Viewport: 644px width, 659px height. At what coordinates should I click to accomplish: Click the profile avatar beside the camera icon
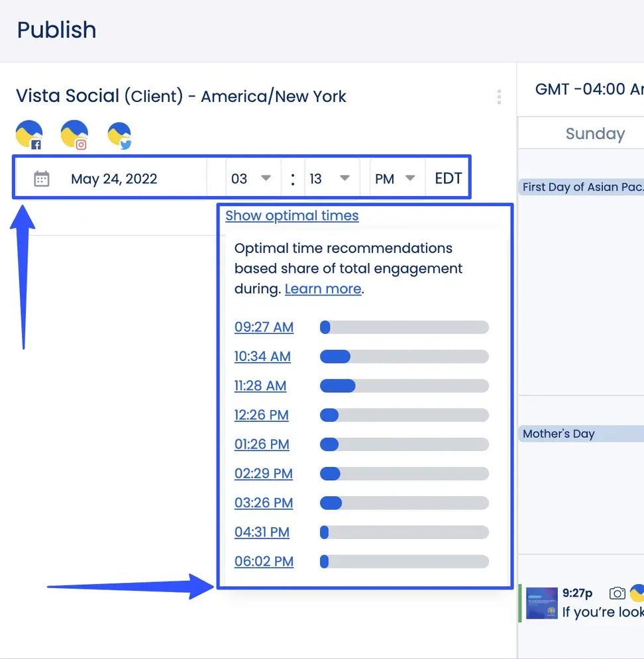(x=638, y=593)
